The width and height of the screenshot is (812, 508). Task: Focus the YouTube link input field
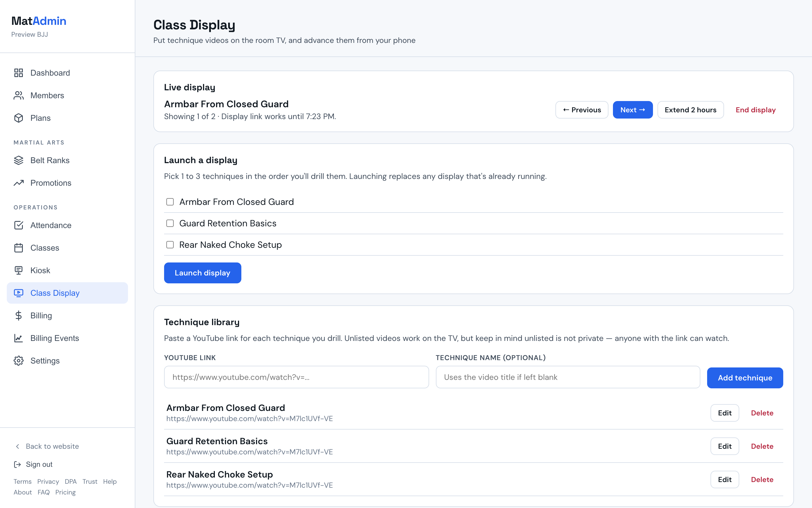tap(296, 377)
